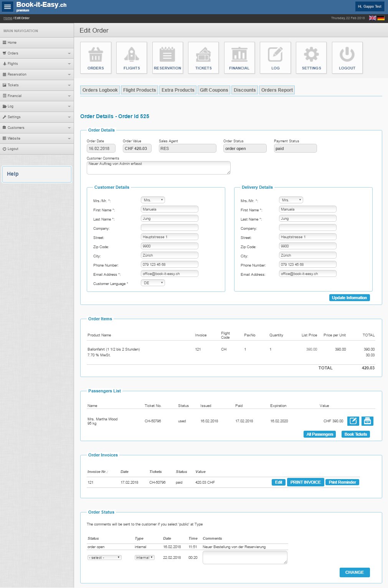Edit passenger Martha Wood ticket icon

pos(353,421)
